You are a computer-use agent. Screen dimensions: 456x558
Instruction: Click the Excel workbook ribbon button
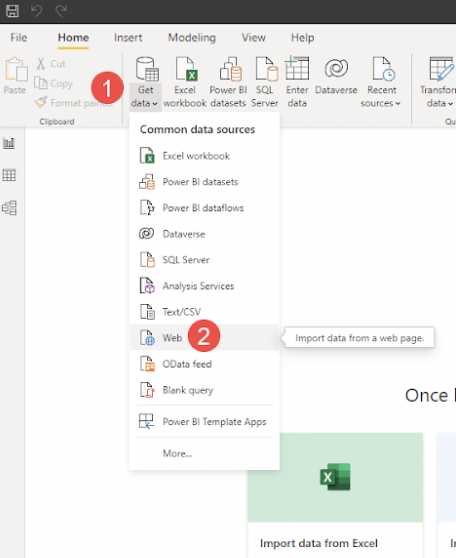185,83
